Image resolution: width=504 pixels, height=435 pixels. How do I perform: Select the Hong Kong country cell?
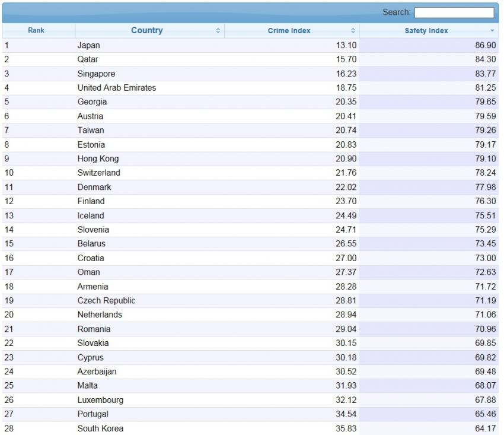pos(150,158)
